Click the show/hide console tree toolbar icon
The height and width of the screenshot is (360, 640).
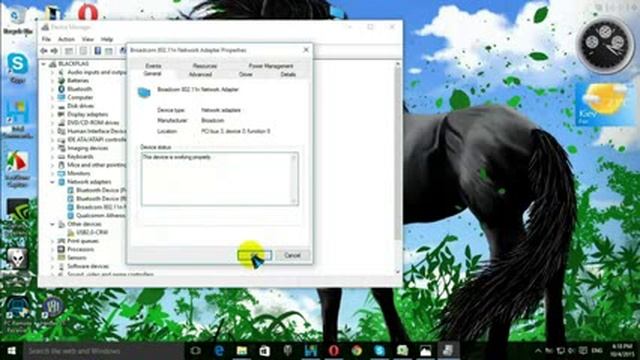69,51
